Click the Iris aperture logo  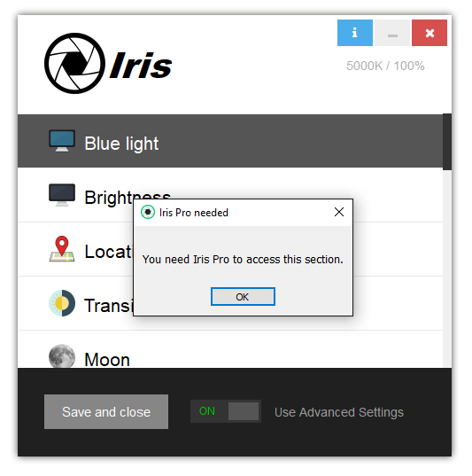[x=74, y=63]
